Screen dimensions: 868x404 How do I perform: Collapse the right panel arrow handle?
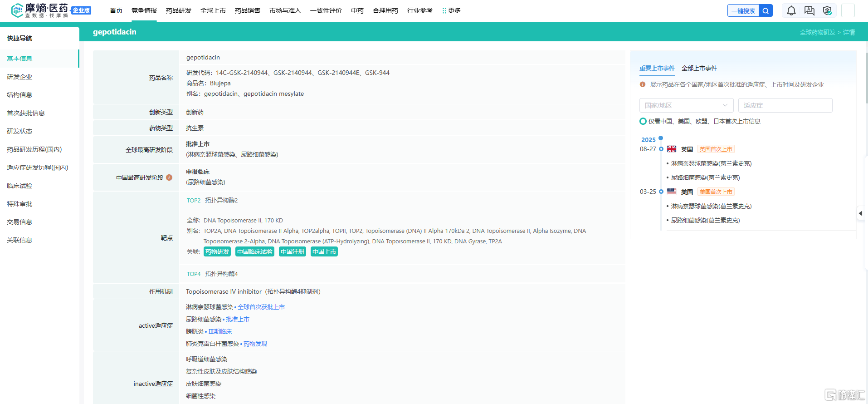pos(860,213)
